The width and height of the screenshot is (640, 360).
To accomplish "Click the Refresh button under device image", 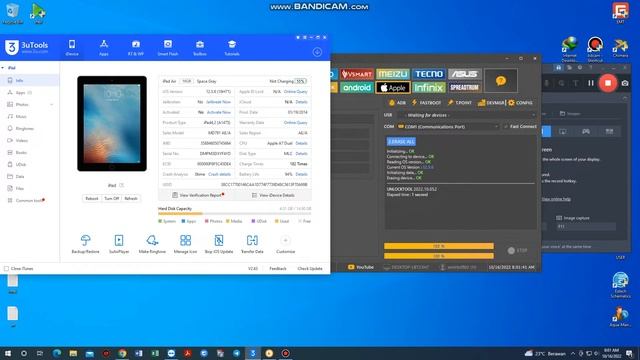I will 131,198.
